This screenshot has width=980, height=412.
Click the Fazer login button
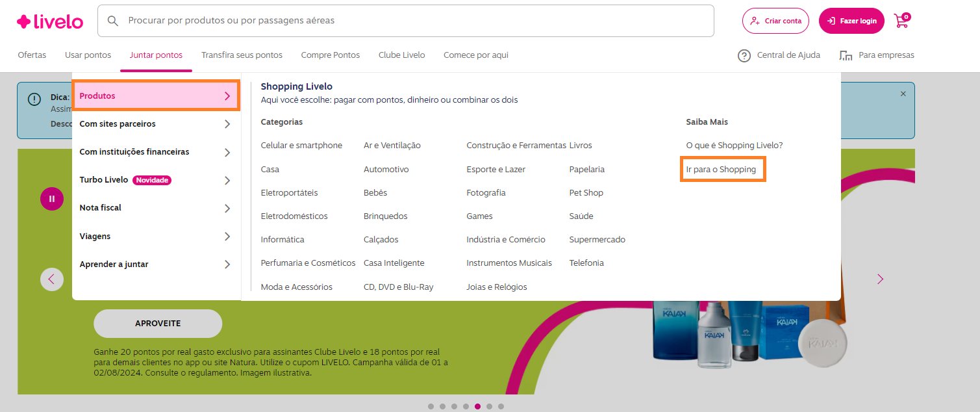click(x=851, y=21)
